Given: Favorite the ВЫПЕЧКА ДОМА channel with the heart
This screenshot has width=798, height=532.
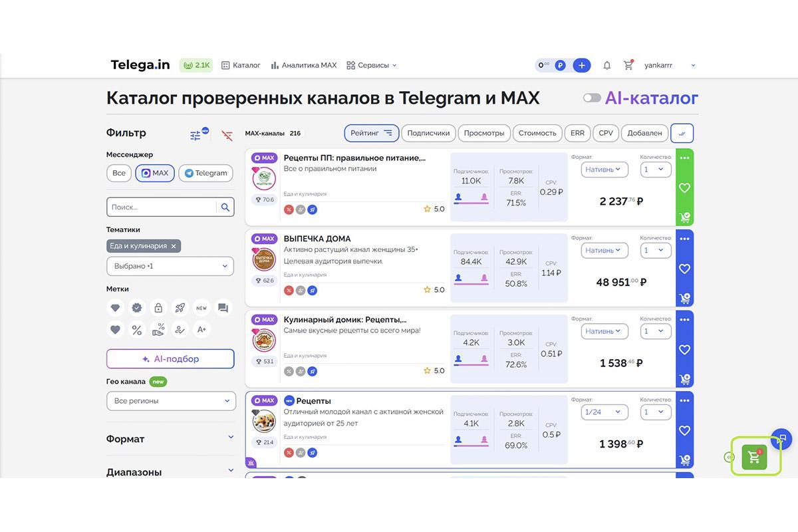Looking at the screenshot, I should (x=684, y=269).
